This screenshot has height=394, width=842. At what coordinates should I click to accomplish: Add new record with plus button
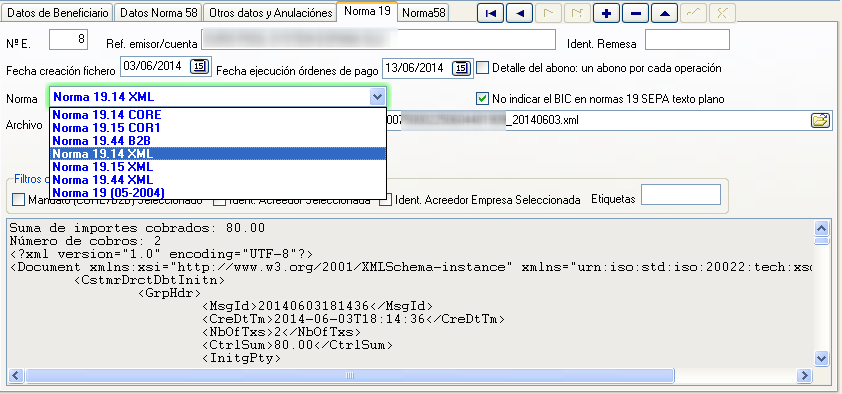click(607, 13)
